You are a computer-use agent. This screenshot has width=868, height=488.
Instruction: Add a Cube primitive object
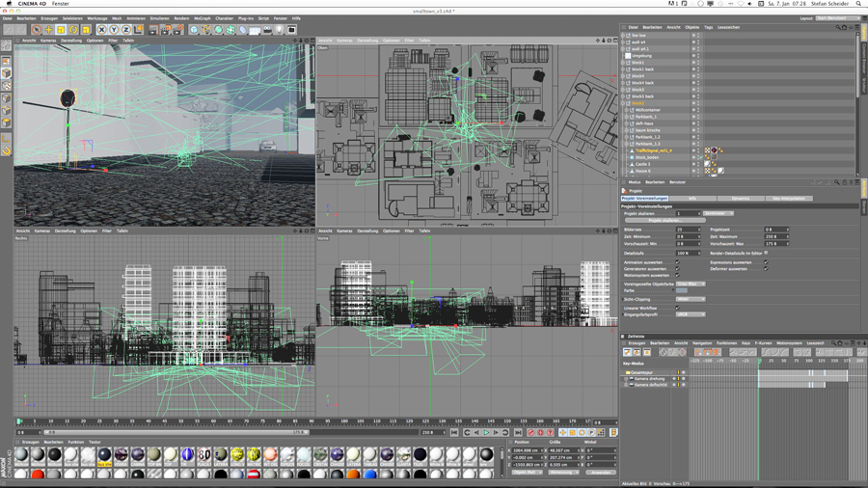click(x=194, y=30)
